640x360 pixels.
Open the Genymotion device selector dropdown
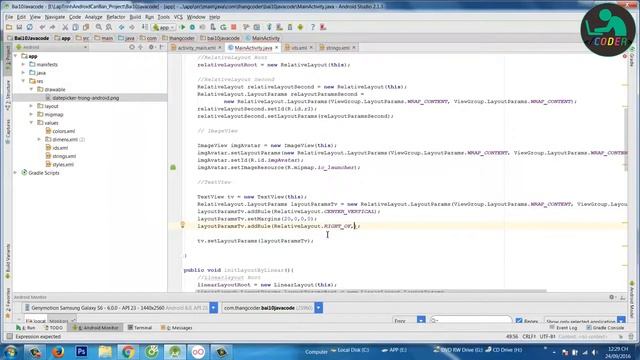(x=213, y=308)
